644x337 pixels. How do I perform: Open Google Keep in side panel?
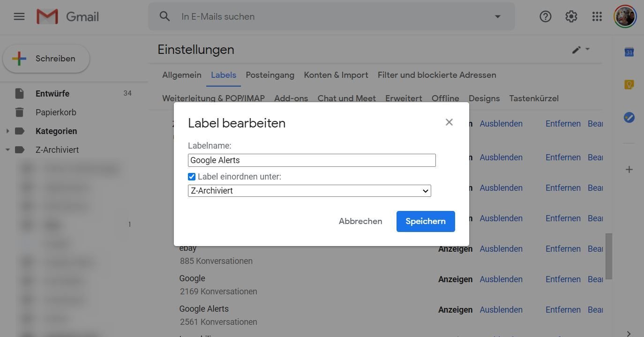click(629, 84)
